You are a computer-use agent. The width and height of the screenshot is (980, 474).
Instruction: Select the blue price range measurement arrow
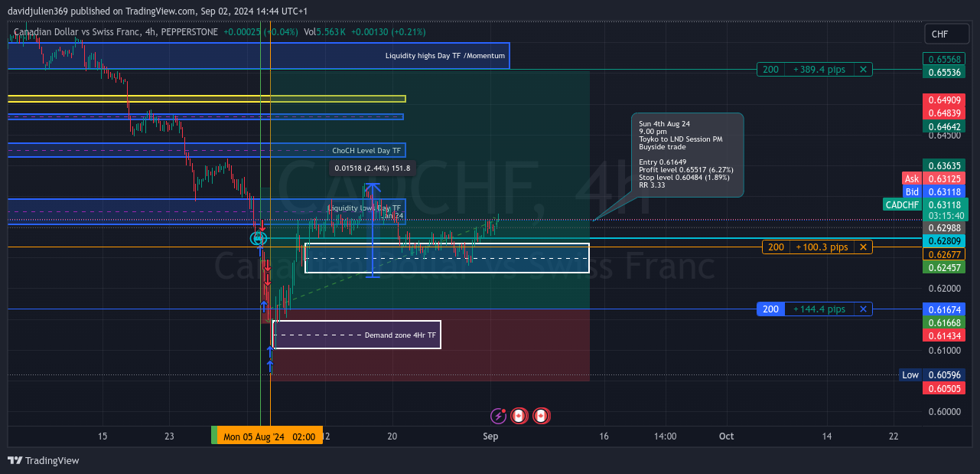(x=373, y=230)
